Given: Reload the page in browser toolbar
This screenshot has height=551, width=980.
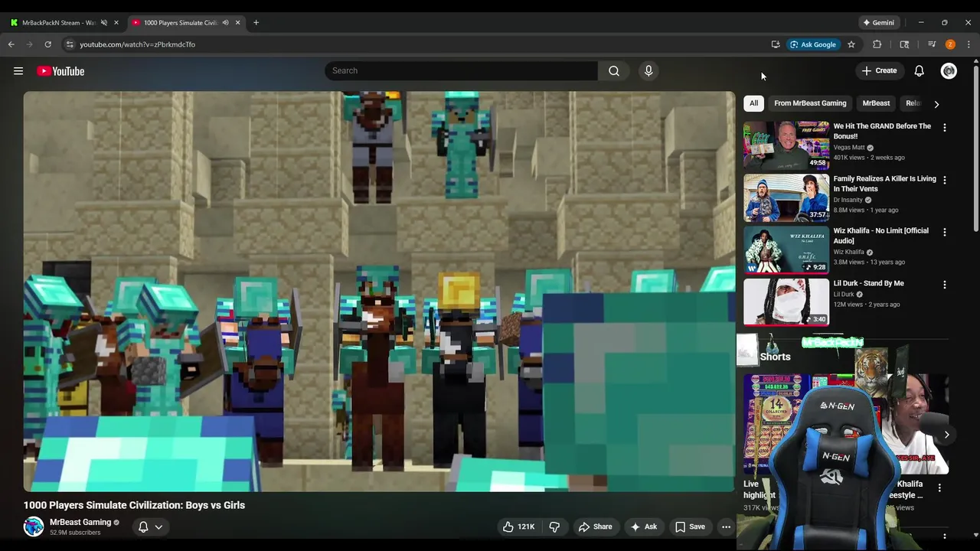Looking at the screenshot, I should point(47,44).
